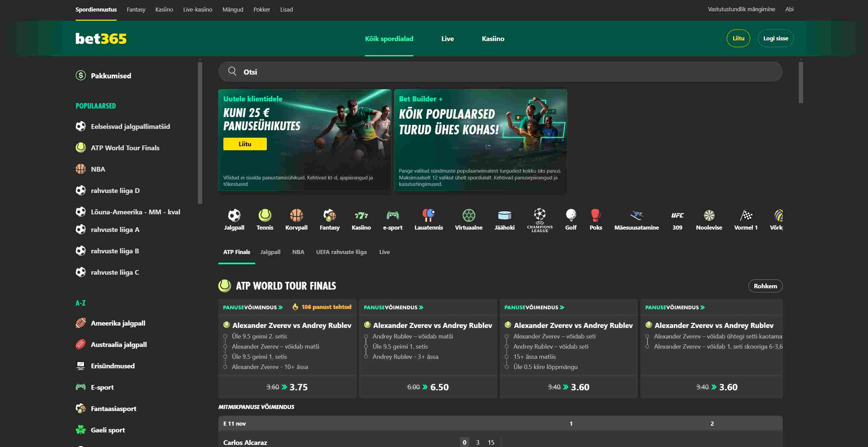The height and width of the screenshot is (447, 868).
Task: Open Ameerika jalgpall in A-Z list
Action: (x=118, y=323)
